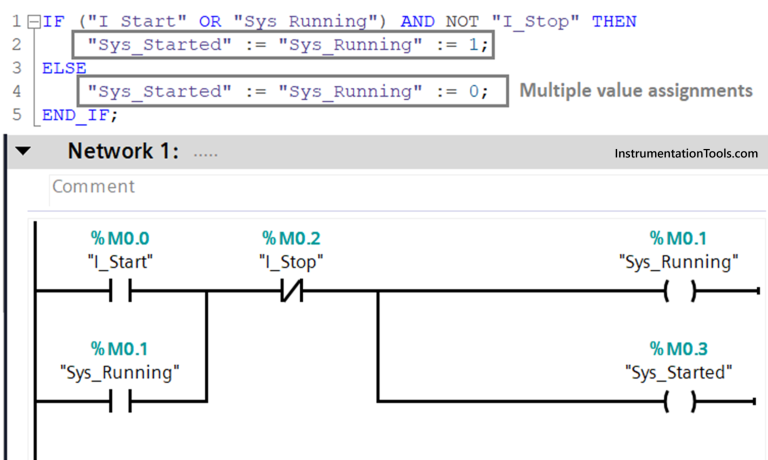Image resolution: width=768 pixels, height=460 pixels.
Task: Click the "I_Stop" tag name in the ladder
Action: click(x=292, y=263)
